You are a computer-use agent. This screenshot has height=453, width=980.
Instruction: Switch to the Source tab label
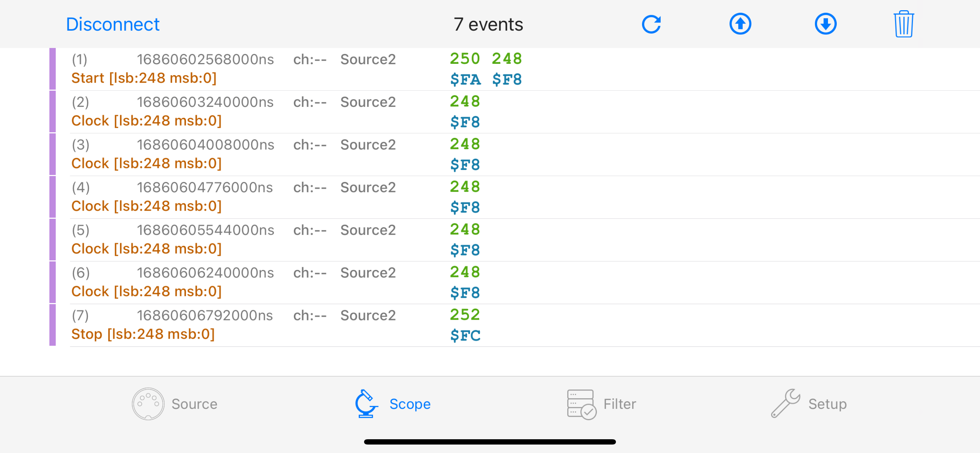(194, 404)
